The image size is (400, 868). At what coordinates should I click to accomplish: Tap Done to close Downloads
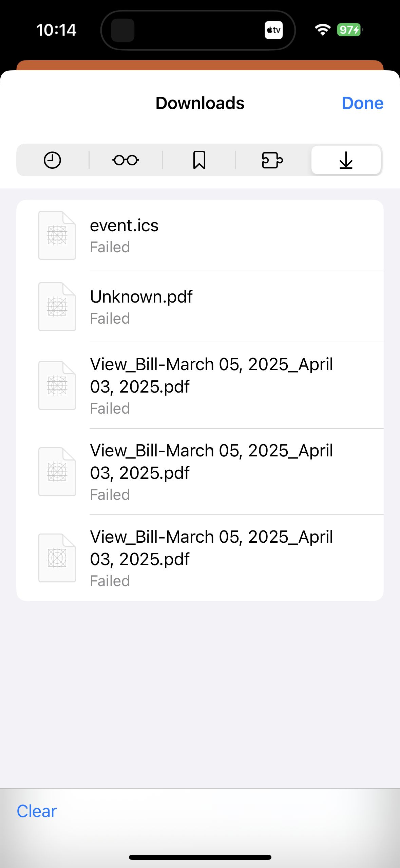click(362, 103)
